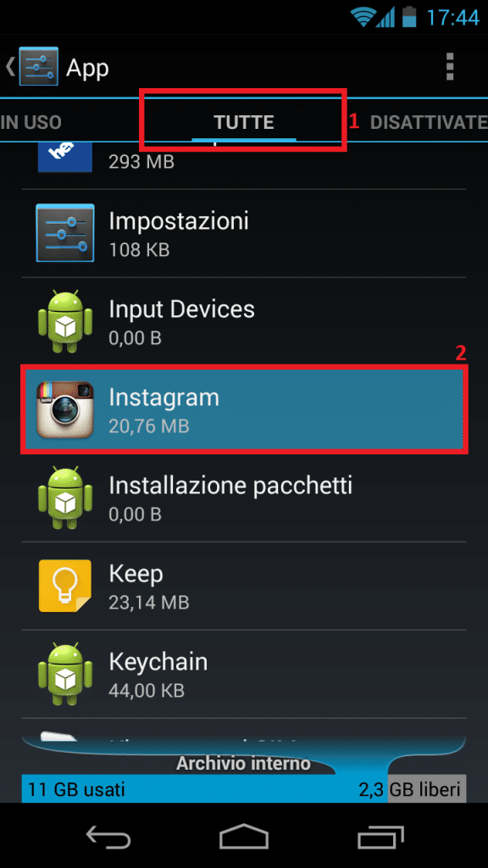Open the Instagram app entry
Image resolution: width=488 pixels, height=868 pixels.
tap(244, 409)
